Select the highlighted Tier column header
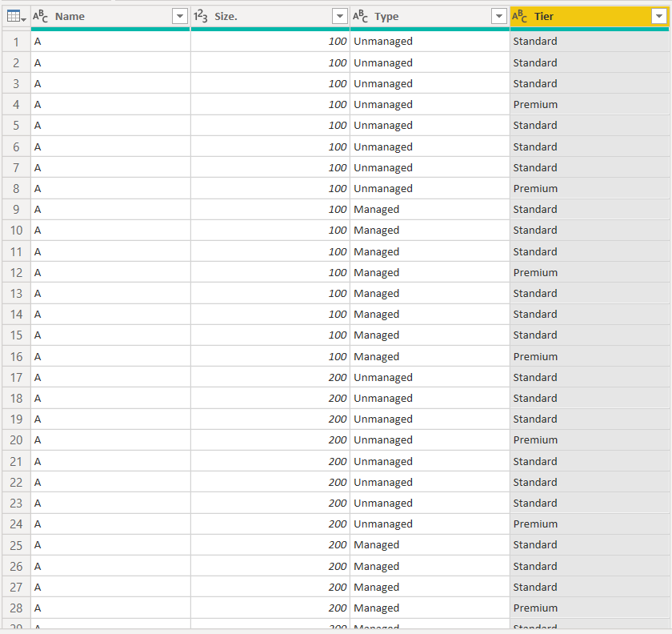The height and width of the screenshot is (634, 672). click(x=590, y=16)
